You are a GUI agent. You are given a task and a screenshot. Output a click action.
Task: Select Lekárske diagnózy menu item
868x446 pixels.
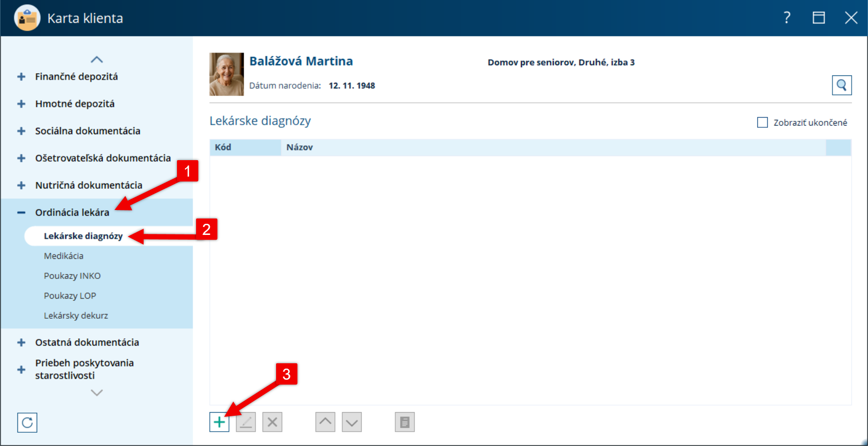tap(109, 236)
